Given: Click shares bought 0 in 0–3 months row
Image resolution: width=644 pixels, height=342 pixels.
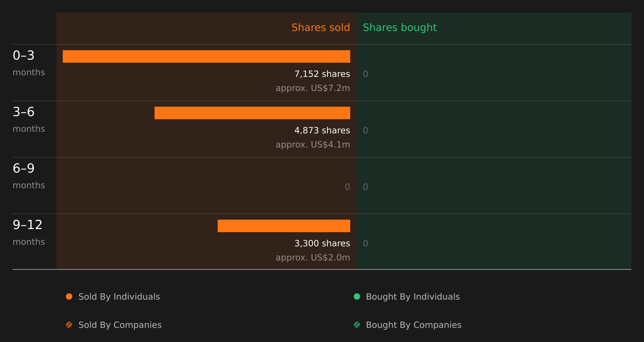Looking at the screenshot, I should pyautogui.click(x=366, y=74).
